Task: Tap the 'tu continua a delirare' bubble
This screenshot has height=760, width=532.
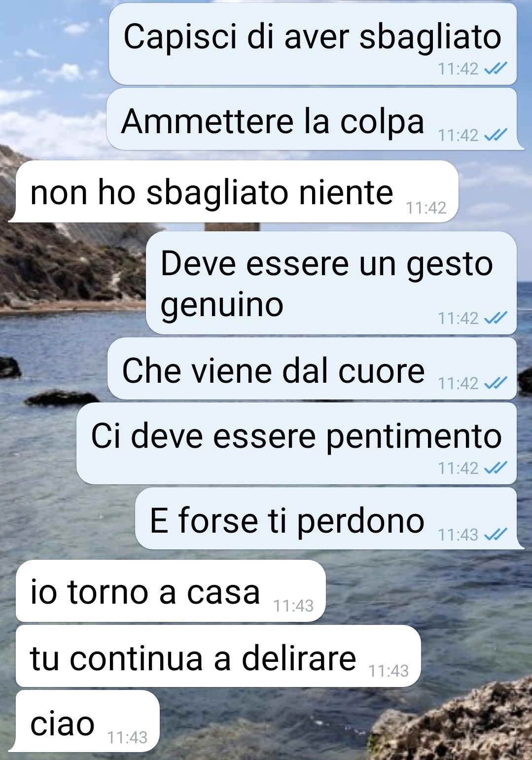Action: click(218, 656)
